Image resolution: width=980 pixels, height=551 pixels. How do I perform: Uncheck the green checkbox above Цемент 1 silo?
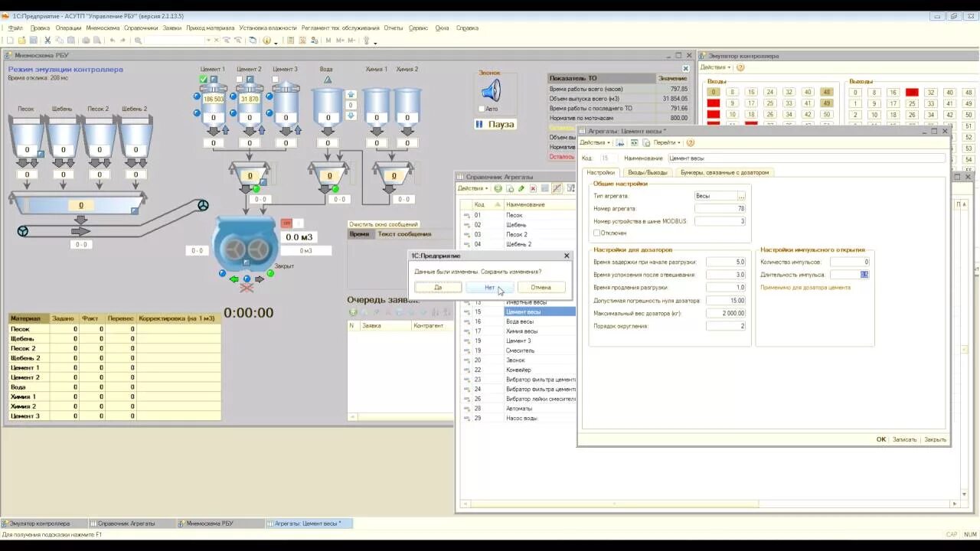[203, 79]
